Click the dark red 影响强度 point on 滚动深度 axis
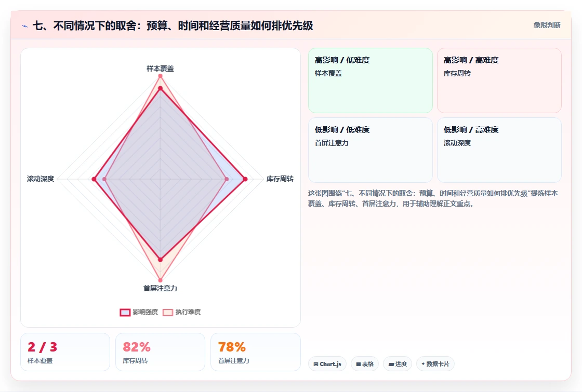This screenshot has width=582, height=392. click(x=94, y=179)
